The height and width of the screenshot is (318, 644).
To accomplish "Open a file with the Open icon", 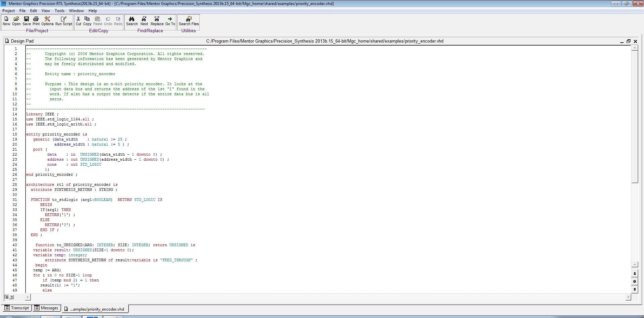I will pos(16,21).
